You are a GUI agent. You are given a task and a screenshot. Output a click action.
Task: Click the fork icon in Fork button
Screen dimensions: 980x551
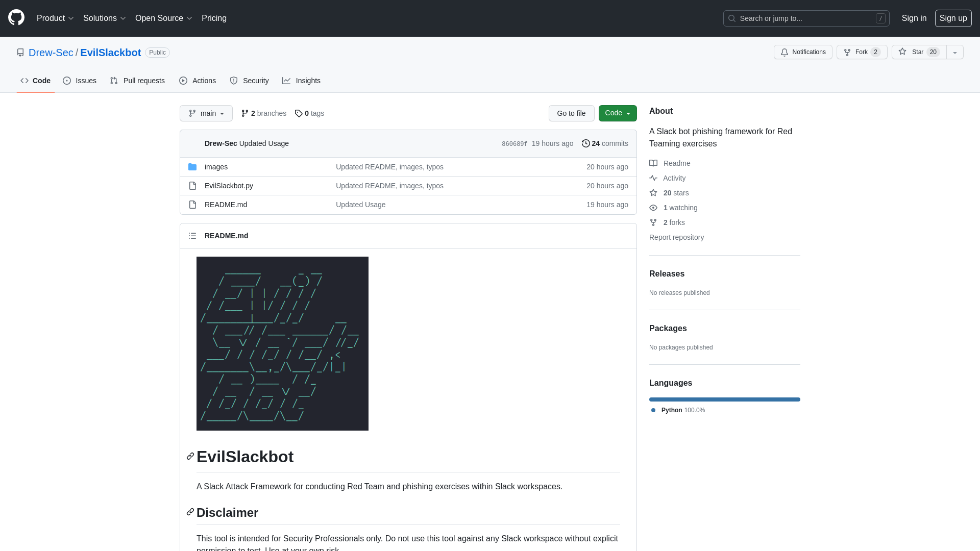click(x=847, y=52)
